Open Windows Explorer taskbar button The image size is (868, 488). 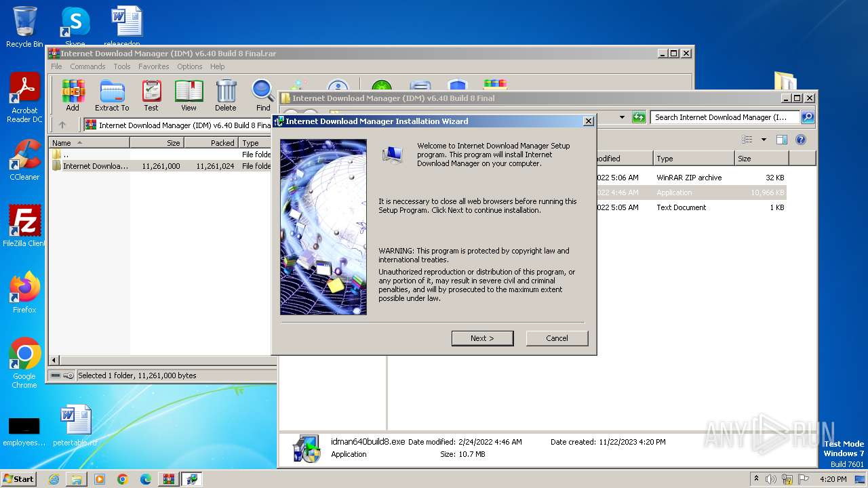tap(77, 479)
